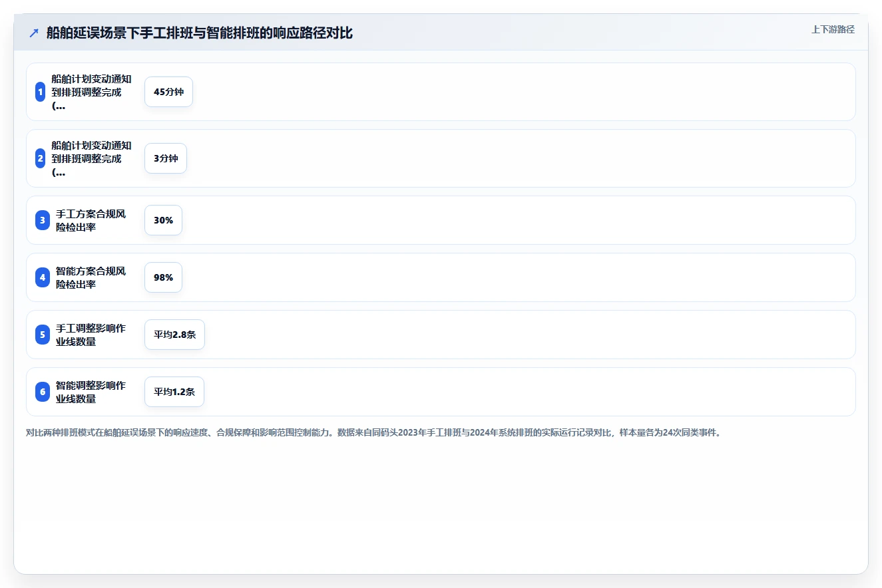Click the arrow icon beside the title
Image resolution: width=882 pixels, height=588 pixels.
pyautogui.click(x=34, y=33)
